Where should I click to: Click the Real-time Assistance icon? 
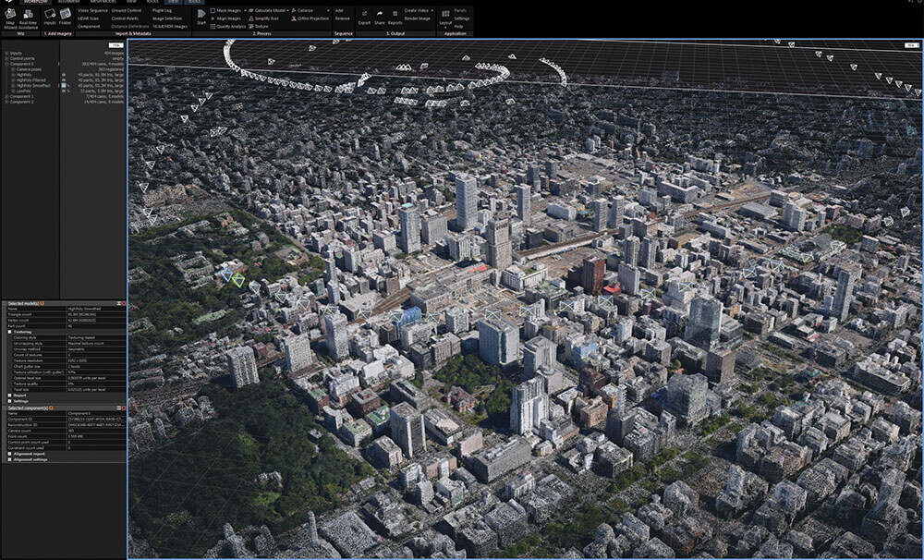click(28, 17)
